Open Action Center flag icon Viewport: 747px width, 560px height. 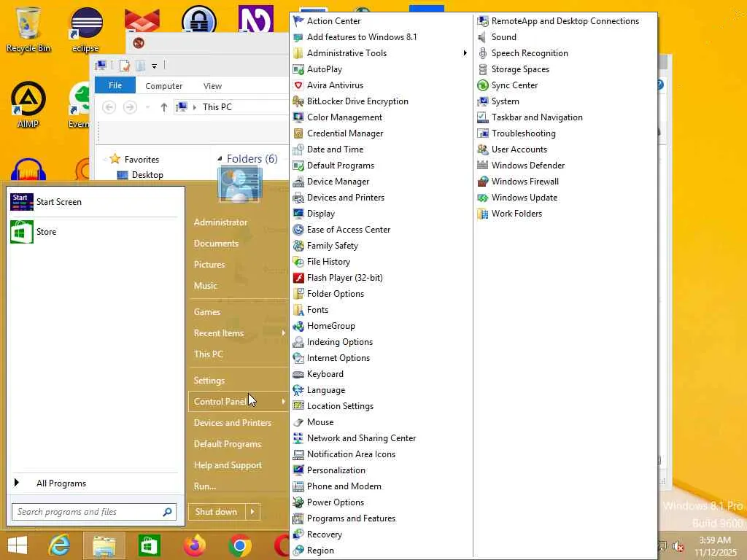[298, 21]
